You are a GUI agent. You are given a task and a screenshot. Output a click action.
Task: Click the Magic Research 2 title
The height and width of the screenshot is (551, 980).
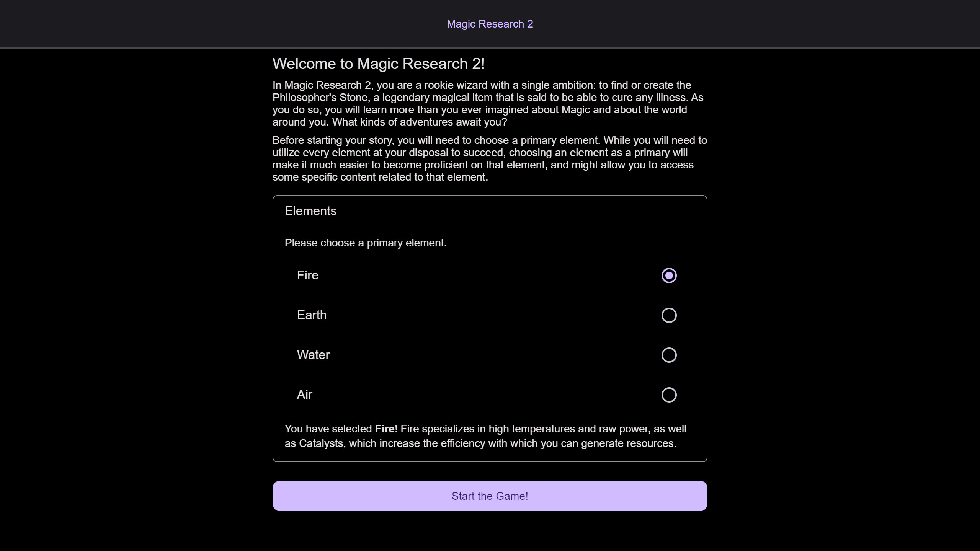(490, 24)
